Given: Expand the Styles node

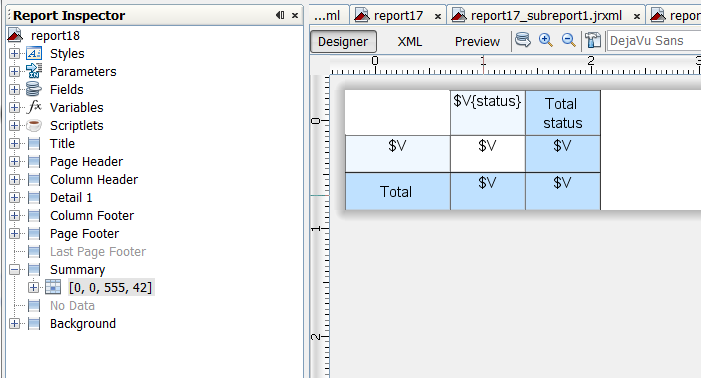Looking at the screenshot, I should [x=14, y=54].
